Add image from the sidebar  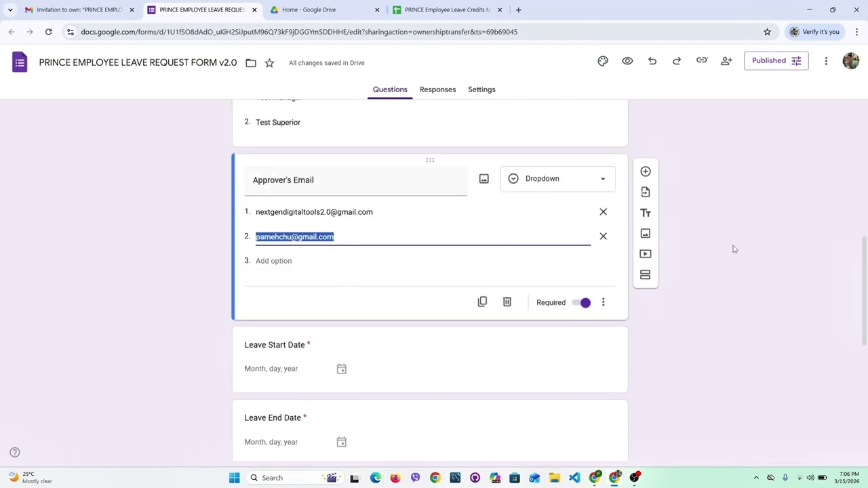click(x=646, y=233)
